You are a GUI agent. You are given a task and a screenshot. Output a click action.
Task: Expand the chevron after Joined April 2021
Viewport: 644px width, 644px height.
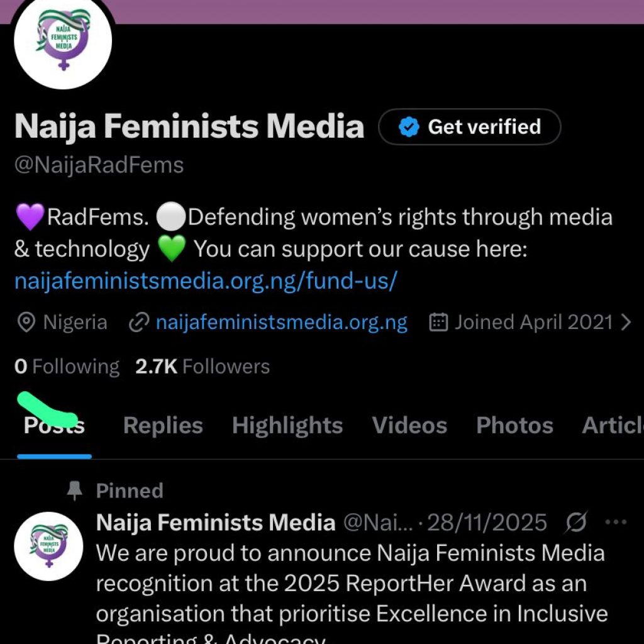[626, 322]
